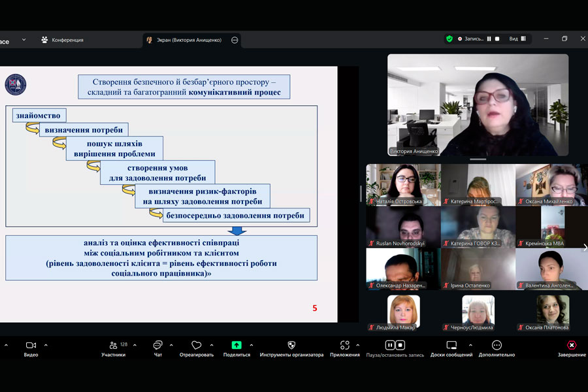Stop recording in bottom toolbar
This screenshot has width=588, height=392.
(400, 345)
